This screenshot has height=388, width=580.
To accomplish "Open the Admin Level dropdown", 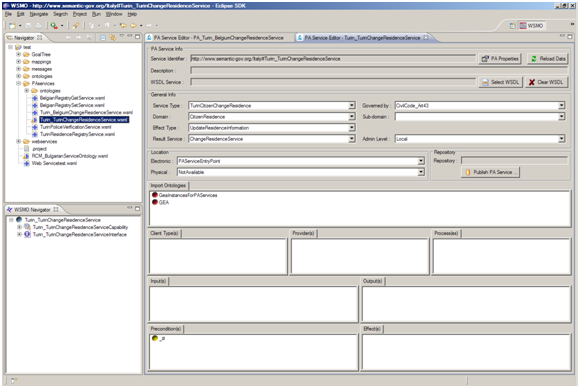I will [562, 139].
